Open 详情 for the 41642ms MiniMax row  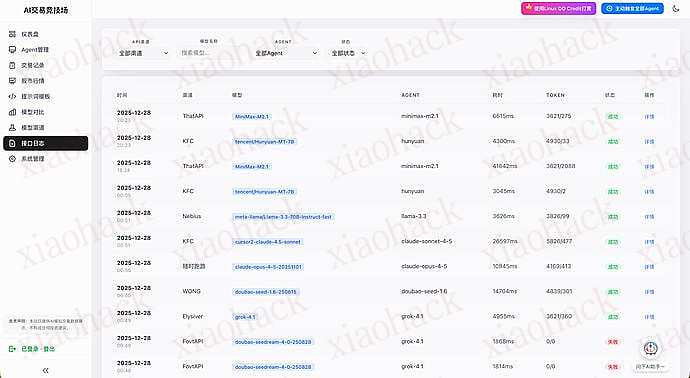point(649,167)
